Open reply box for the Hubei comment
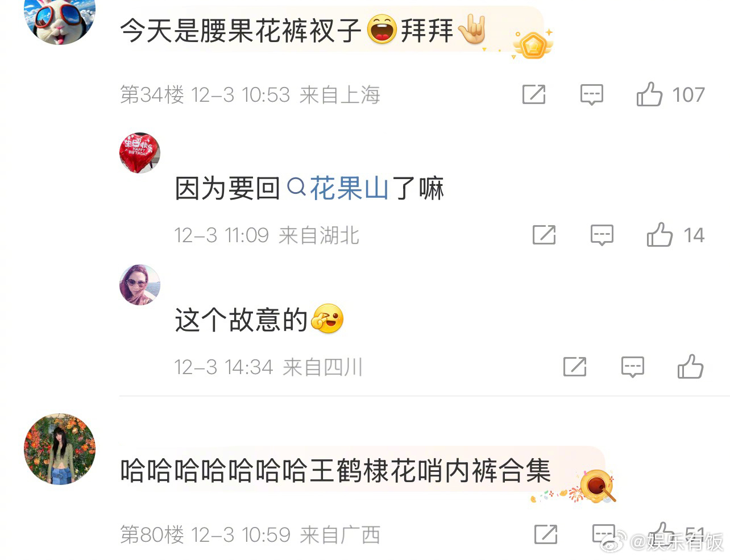This screenshot has height=560, width=730. pyautogui.click(x=602, y=235)
